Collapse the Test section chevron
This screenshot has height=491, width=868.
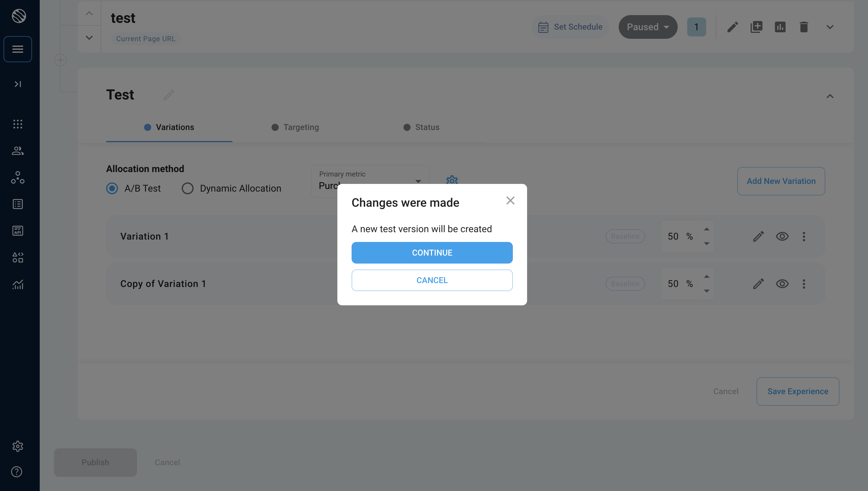tap(830, 96)
